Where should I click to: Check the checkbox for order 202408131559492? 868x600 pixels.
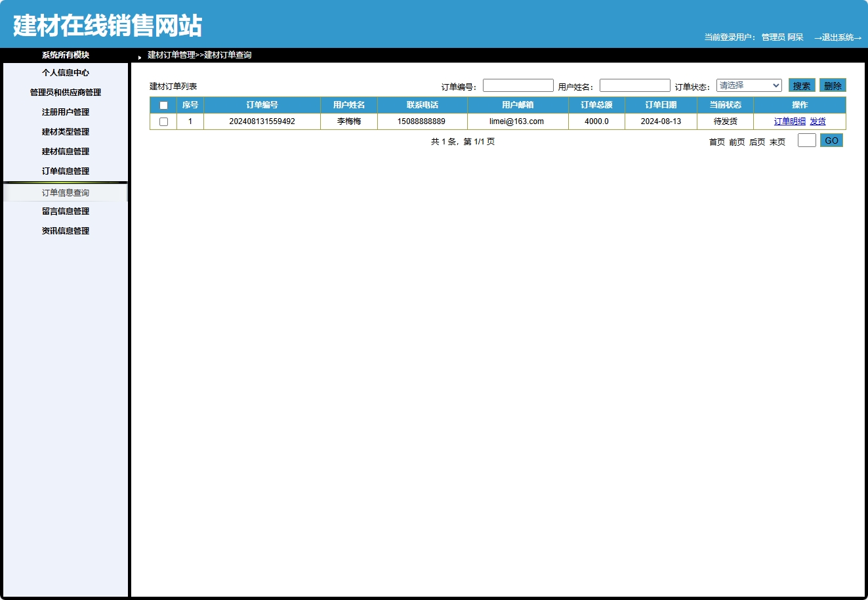point(163,121)
